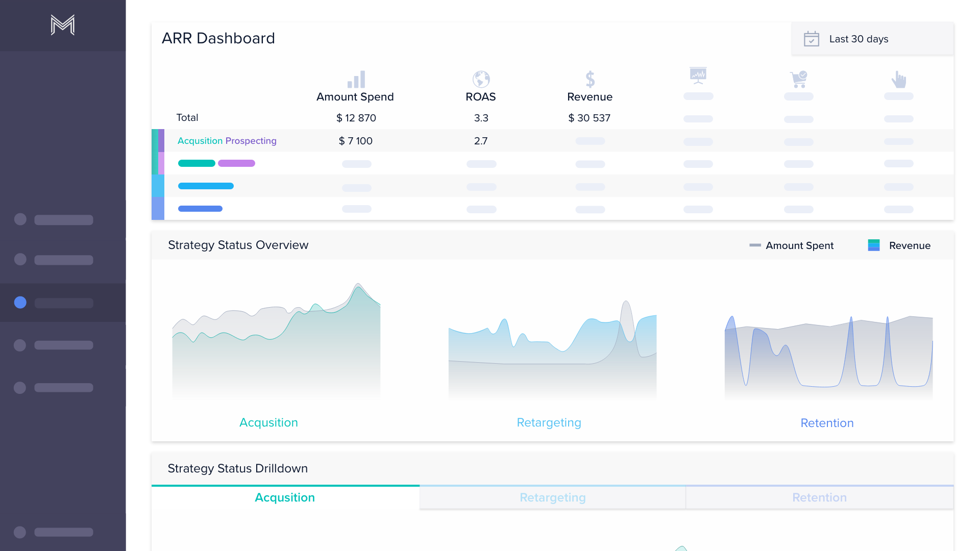Click the shopping cart column icon
The image size is (980, 551).
click(798, 79)
